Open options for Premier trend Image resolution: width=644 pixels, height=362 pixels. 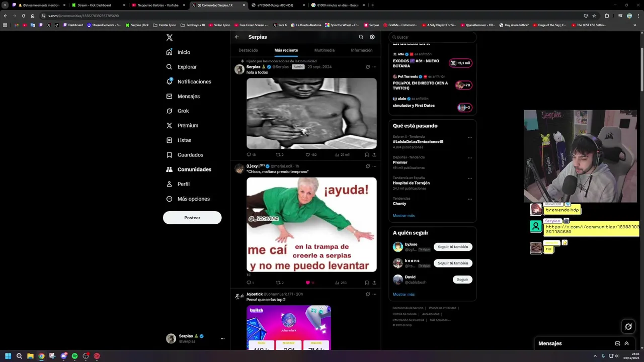pos(470,158)
